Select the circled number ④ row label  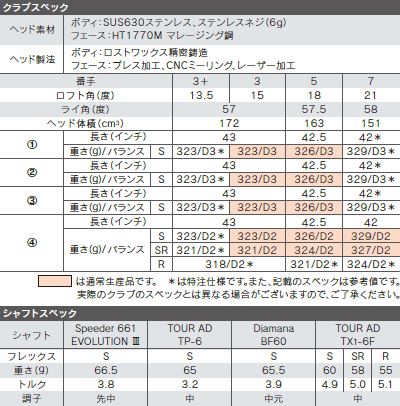(x=32, y=243)
